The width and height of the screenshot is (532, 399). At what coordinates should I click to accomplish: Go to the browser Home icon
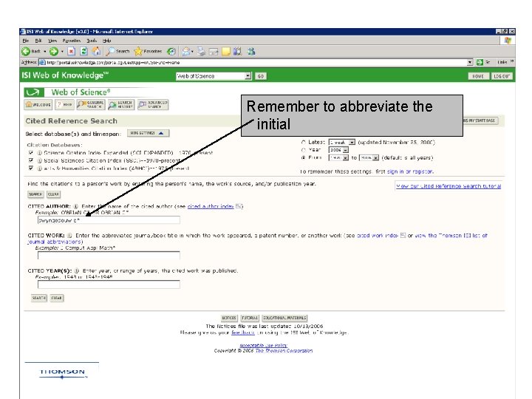point(96,51)
